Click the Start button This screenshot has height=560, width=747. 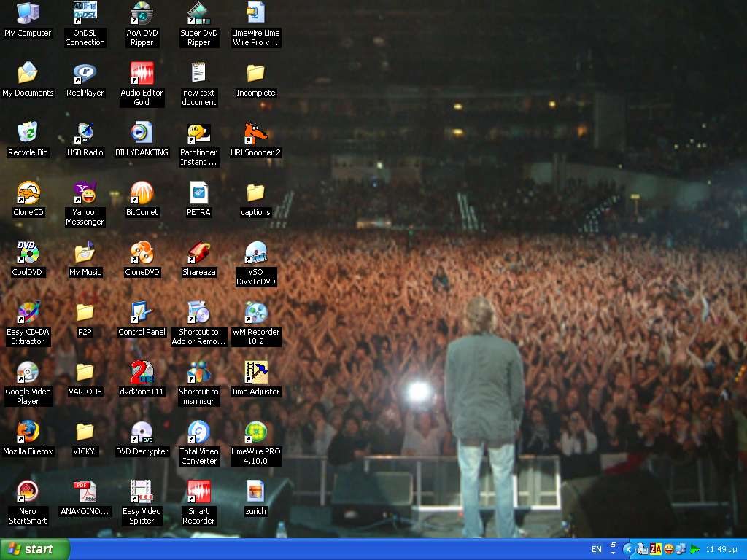34,549
